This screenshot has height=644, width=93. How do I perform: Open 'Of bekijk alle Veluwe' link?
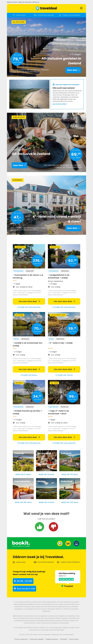click(x=64, y=375)
